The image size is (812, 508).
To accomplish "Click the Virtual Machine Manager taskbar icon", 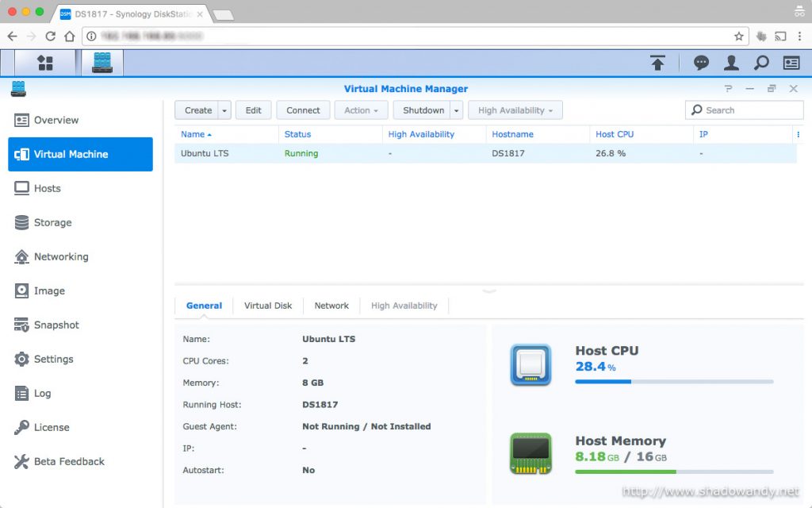I will click(x=102, y=63).
